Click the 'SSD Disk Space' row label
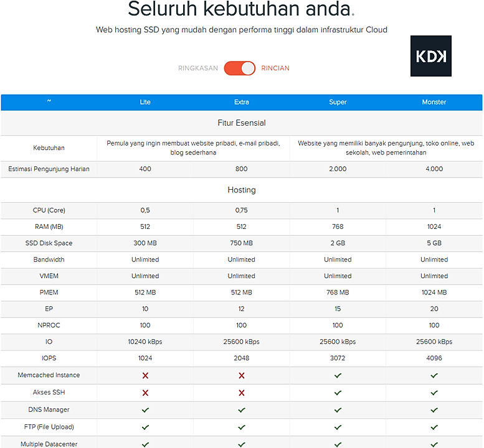This screenshot has width=484, height=448. pos(49,243)
